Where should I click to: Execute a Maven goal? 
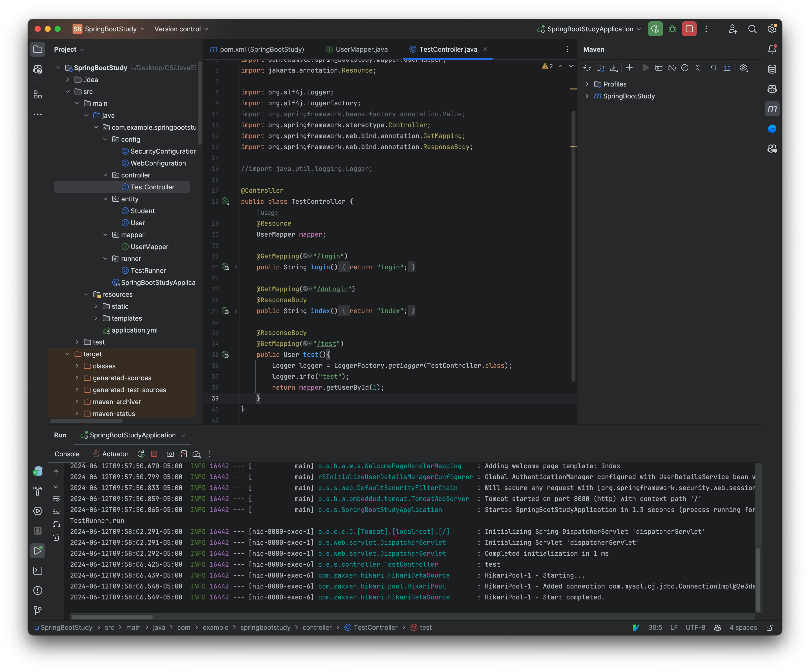pos(659,68)
